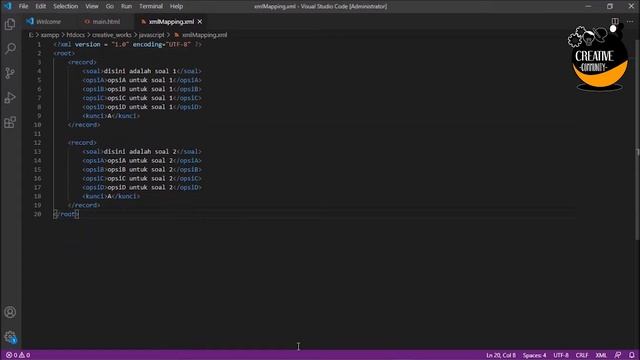The height and width of the screenshot is (360, 640).
Task: Open the Extensions view
Action: coord(10,122)
